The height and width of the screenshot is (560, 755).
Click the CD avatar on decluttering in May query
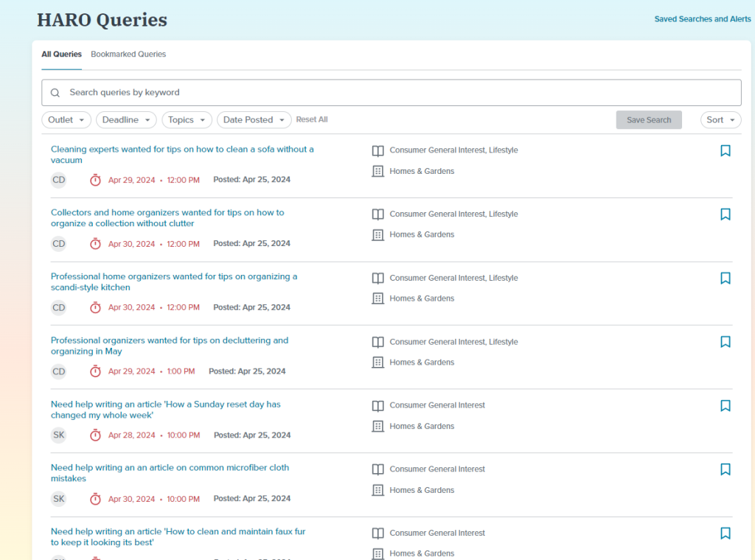click(59, 371)
